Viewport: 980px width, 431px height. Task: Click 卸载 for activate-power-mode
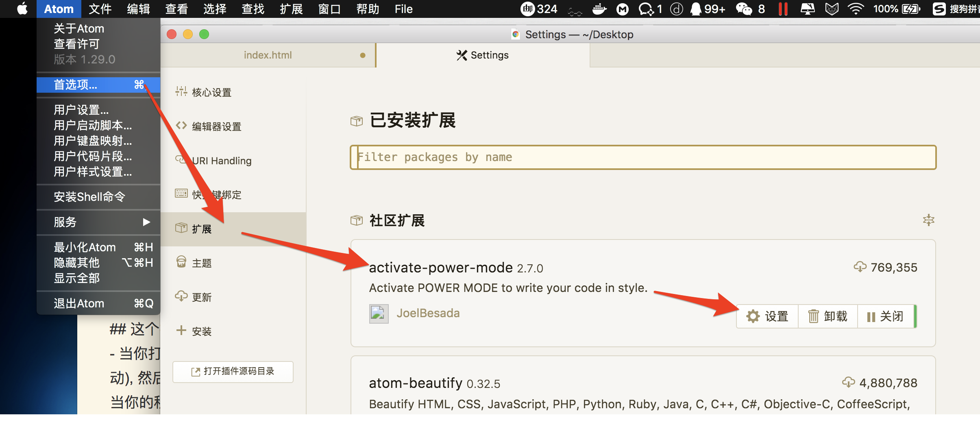click(x=828, y=316)
